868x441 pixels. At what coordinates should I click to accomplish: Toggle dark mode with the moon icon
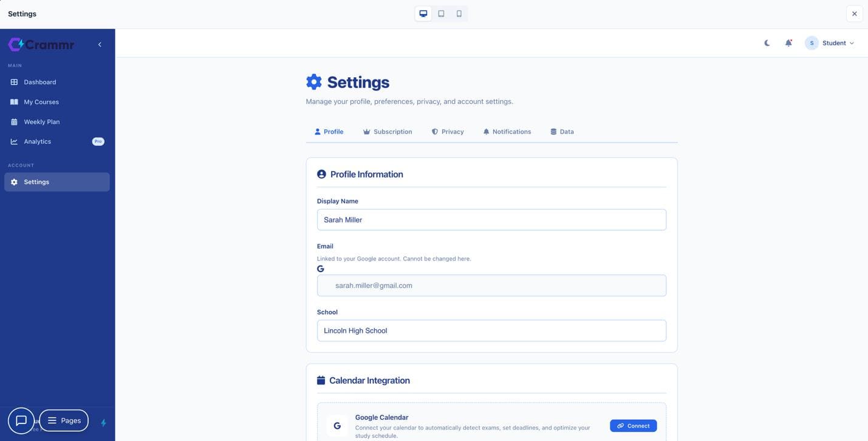767,43
